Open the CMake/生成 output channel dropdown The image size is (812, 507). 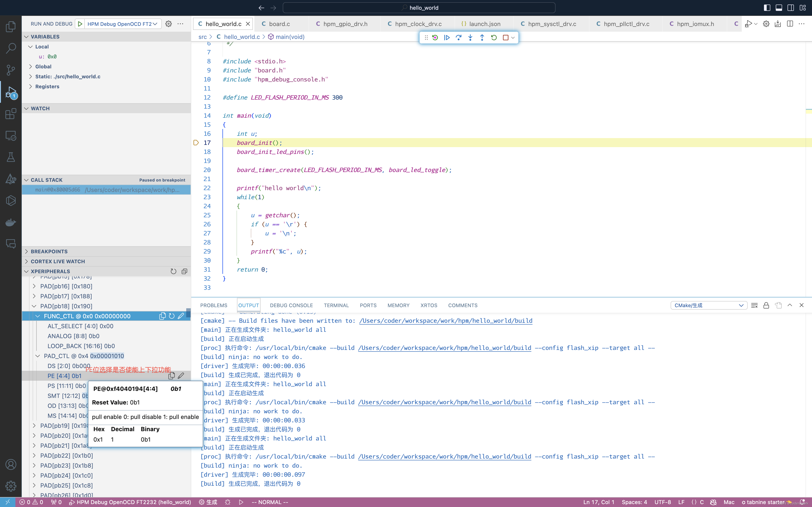(709, 305)
